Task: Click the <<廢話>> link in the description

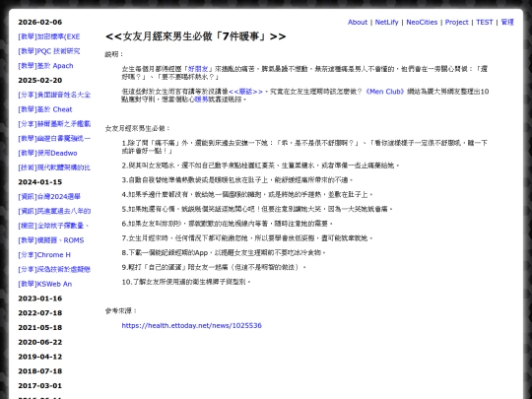Action: [245, 92]
